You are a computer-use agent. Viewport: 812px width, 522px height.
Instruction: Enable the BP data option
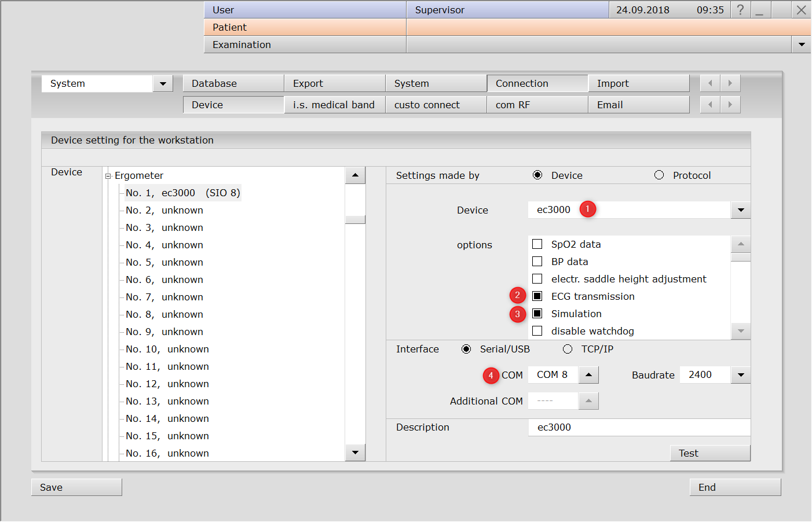537,262
